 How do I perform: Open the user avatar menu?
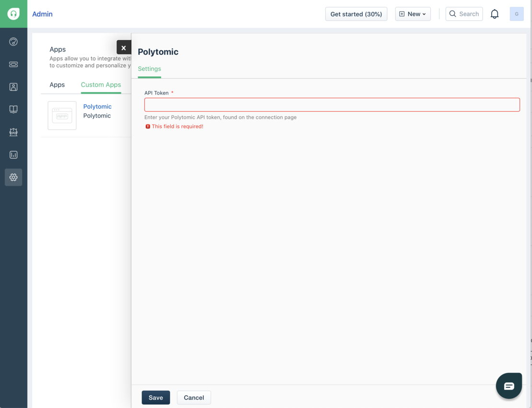click(x=517, y=14)
